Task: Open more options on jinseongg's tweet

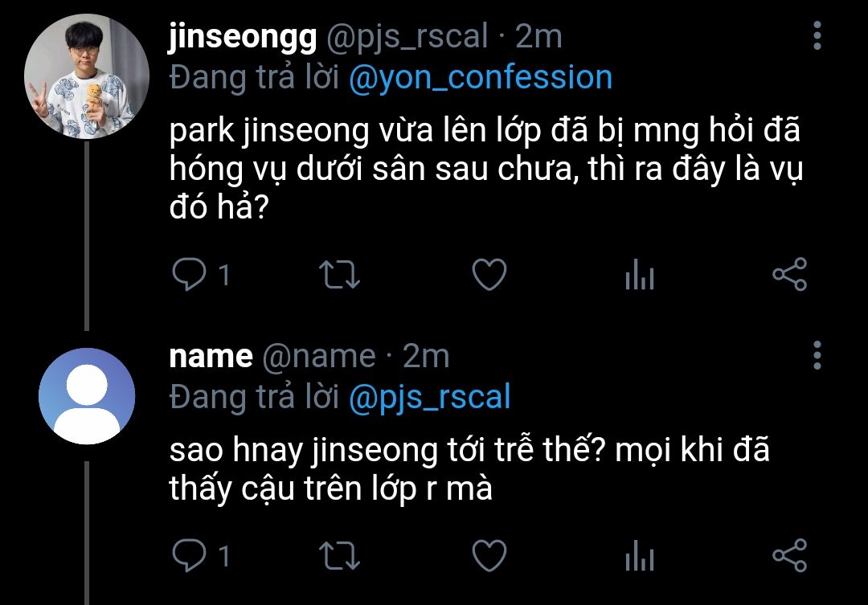Action: point(817,36)
